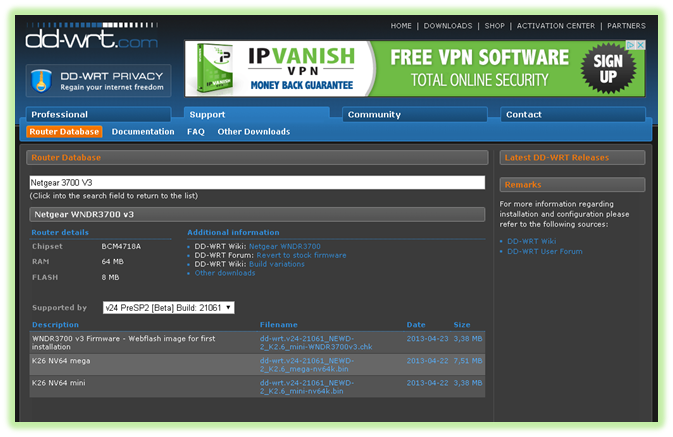Click the 2013-04-23 date cell
Image resolution: width=673 pixels, height=437 pixels.
pyautogui.click(x=427, y=339)
